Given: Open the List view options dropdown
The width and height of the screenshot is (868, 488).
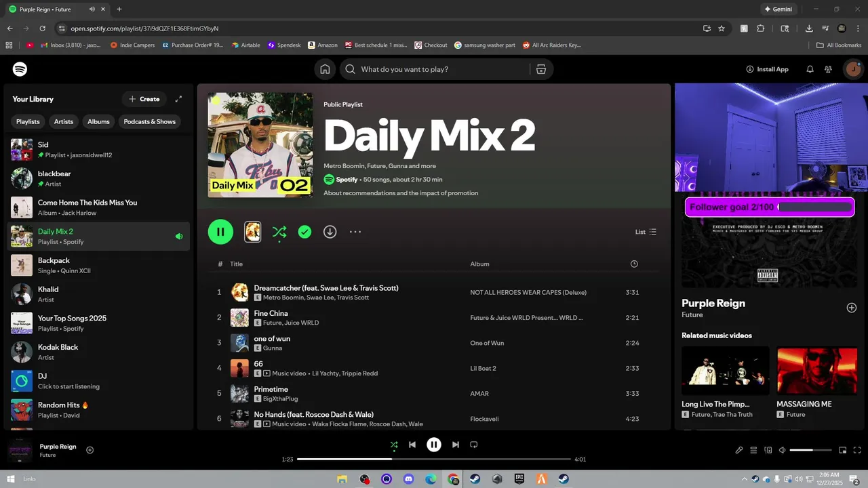Looking at the screenshot, I should (x=646, y=232).
